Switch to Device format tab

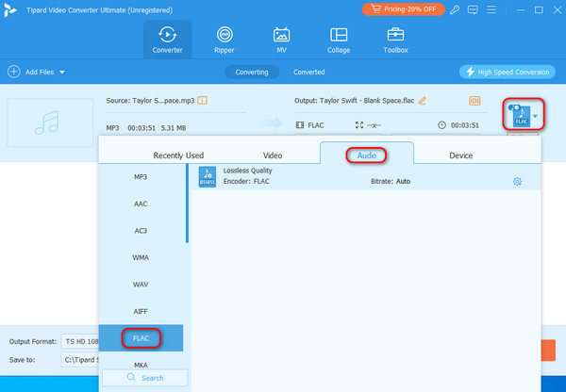pos(461,155)
